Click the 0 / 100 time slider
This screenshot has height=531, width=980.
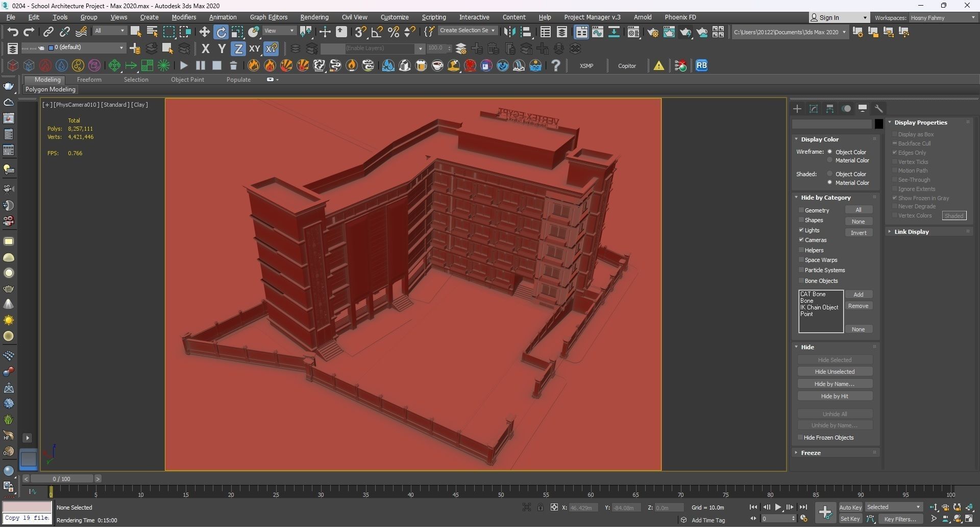(x=62, y=479)
